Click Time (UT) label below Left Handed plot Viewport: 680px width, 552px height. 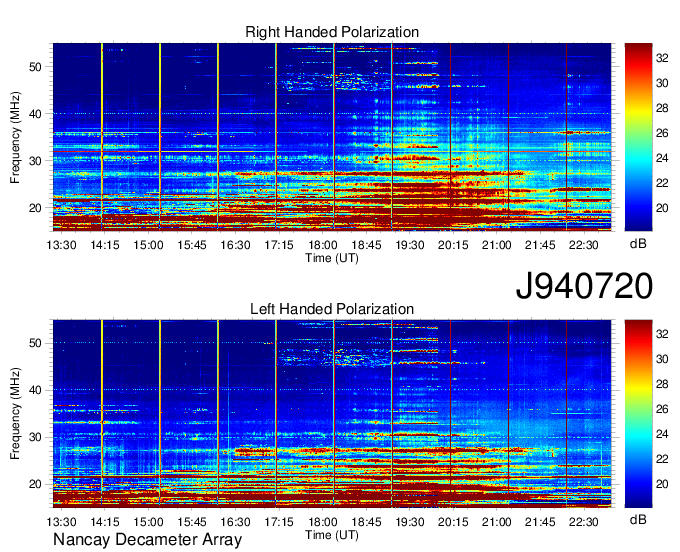pyautogui.click(x=332, y=535)
